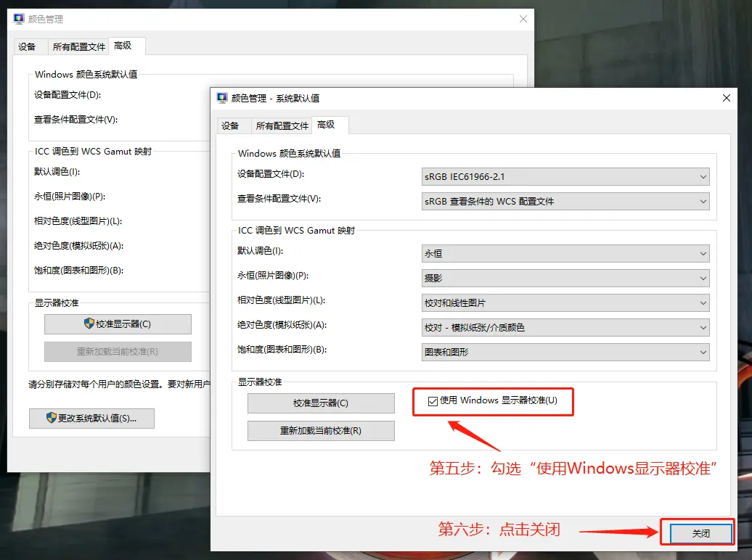Click the 关闭 button
Image resolution: width=752 pixels, height=560 pixels.
pyautogui.click(x=700, y=533)
